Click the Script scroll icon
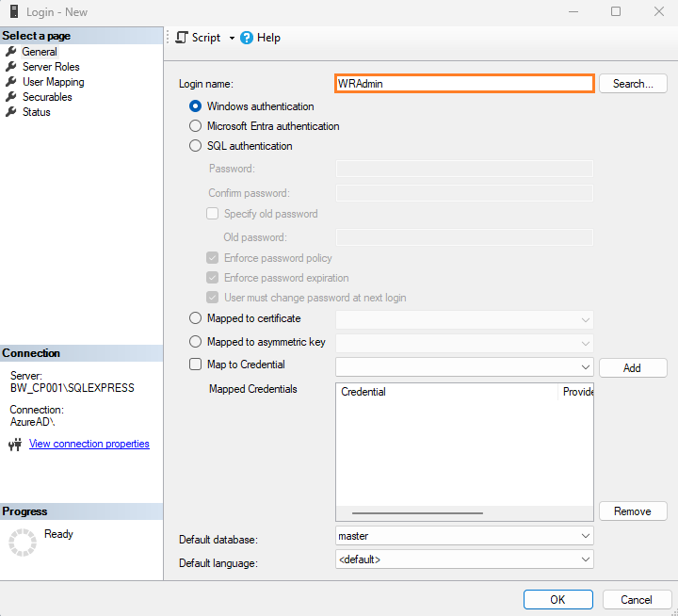Screen dimensions: 678x616 coord(182,38)
